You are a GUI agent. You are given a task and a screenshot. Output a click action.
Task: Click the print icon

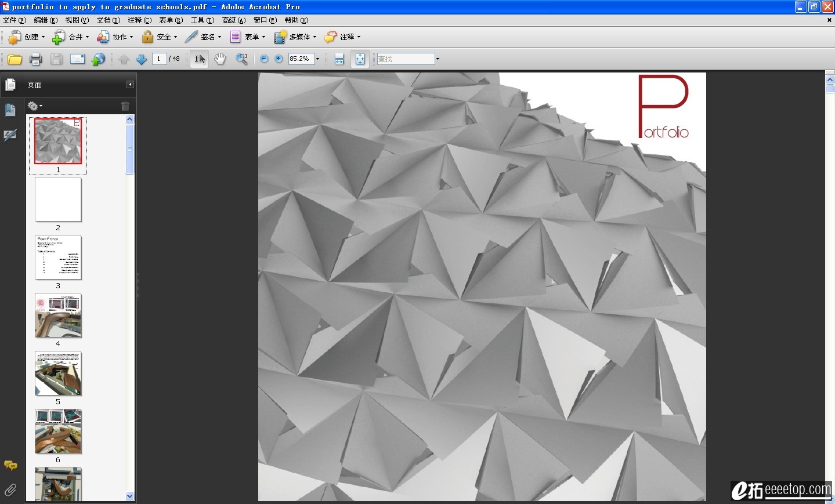[35, 59]
